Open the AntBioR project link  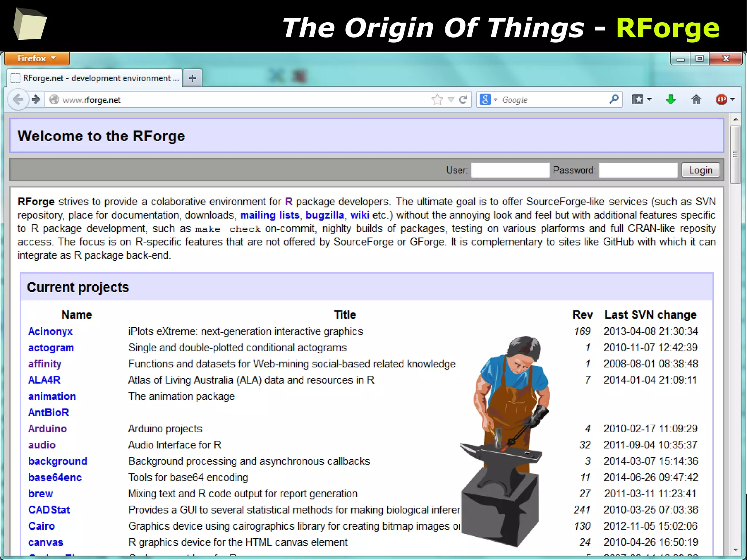49,412
